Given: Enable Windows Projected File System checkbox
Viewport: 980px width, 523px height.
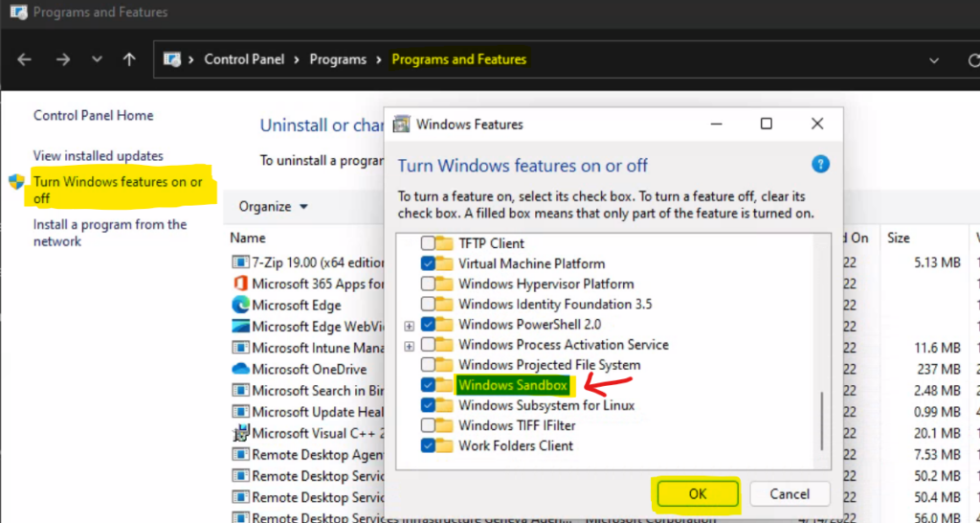Looking at the screenshot, I should 428,364.
